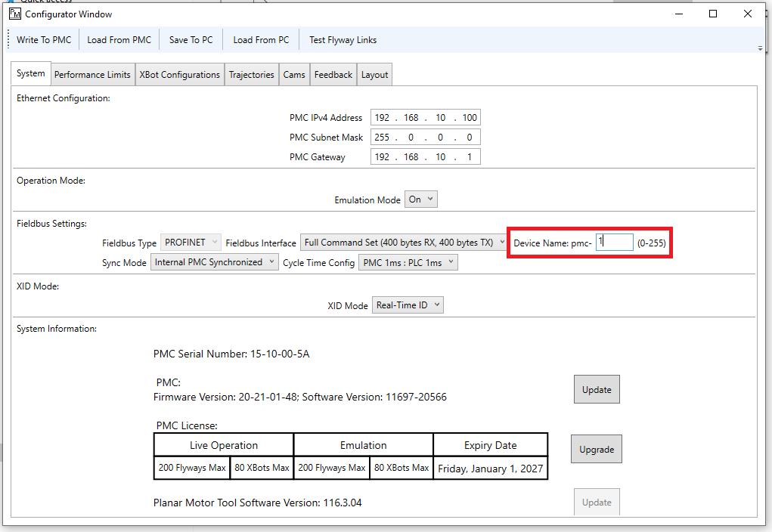Viewport: 772px width, 532px height.
Task: Go to the Trajectories tab
Action: 252,75
